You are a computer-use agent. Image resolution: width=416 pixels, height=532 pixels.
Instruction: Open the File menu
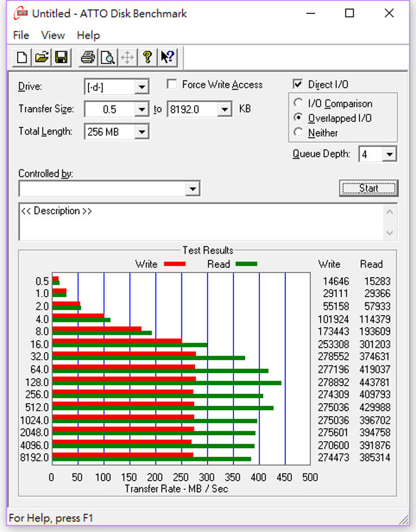(21, 35)
